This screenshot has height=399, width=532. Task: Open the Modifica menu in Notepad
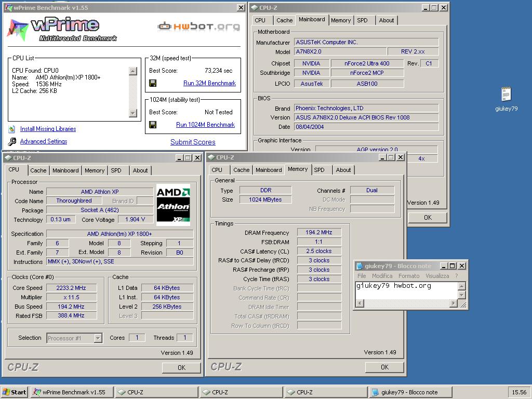click(382, 276)
